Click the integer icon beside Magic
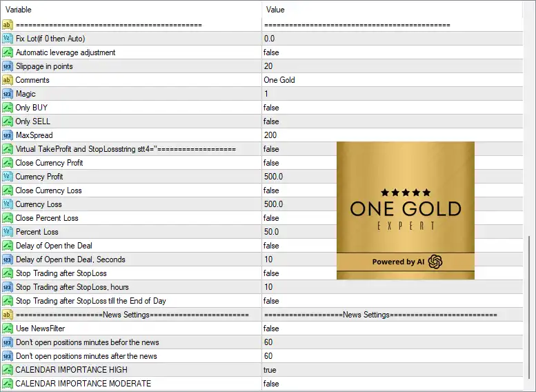536x392 pixels. pos(7,94)
